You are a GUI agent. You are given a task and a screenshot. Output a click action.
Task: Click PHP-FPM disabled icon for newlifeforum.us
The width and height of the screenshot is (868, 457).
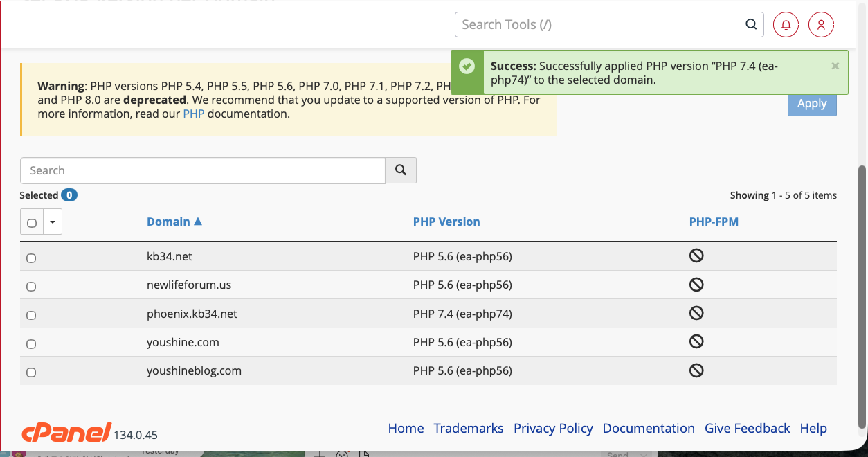point(696,285)
